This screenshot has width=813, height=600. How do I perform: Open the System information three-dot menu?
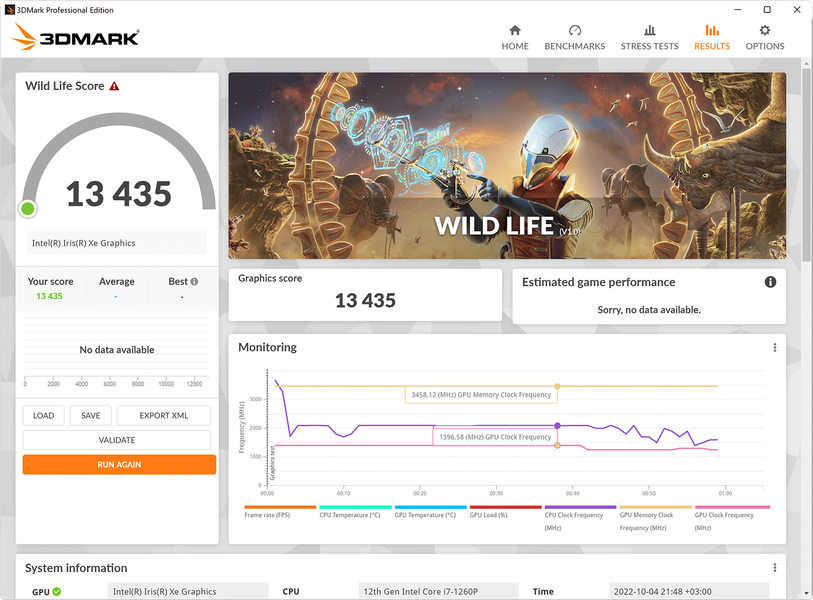coord(775,568)
